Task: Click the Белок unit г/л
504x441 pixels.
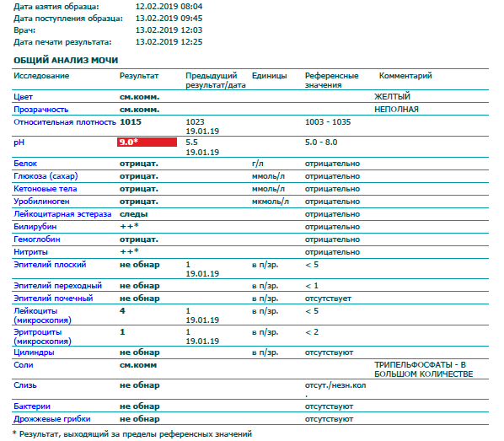Action: point(258,164)
